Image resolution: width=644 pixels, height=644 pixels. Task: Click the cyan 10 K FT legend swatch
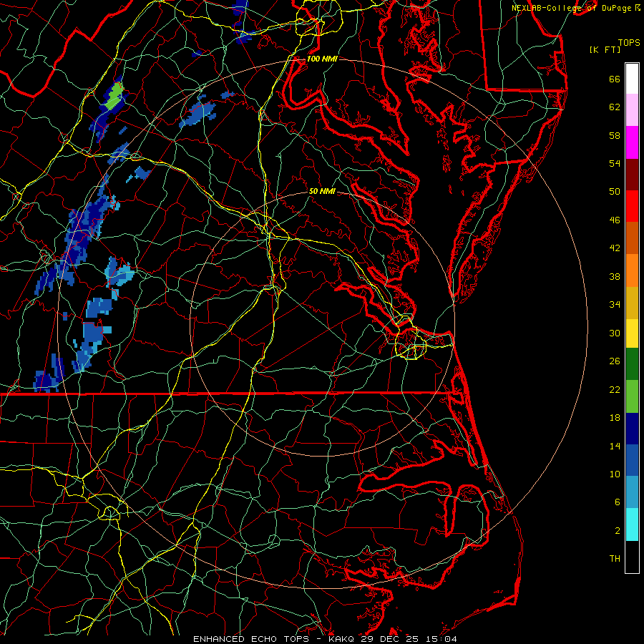[x=632, y=525]
